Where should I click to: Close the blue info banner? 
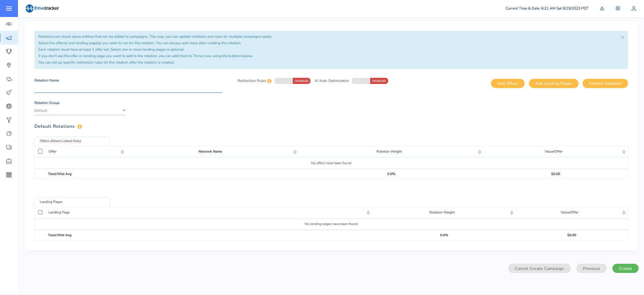(x=622, y=37)
